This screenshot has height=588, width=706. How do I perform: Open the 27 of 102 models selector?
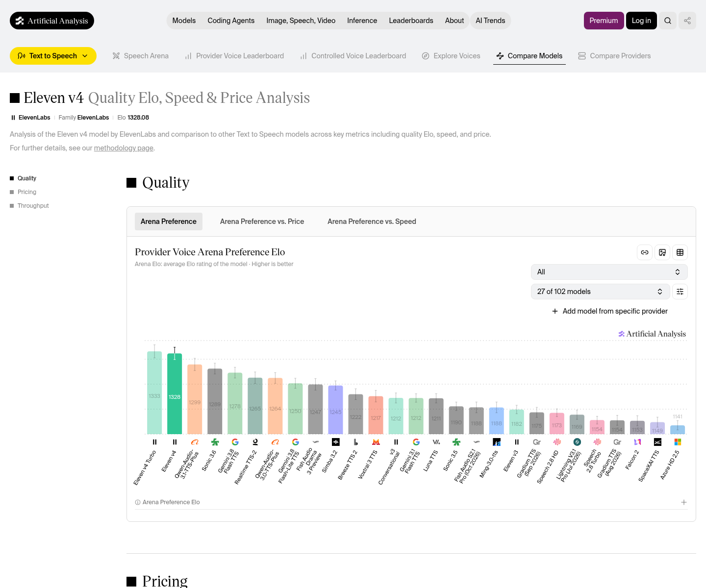click(x=600, y=292)
